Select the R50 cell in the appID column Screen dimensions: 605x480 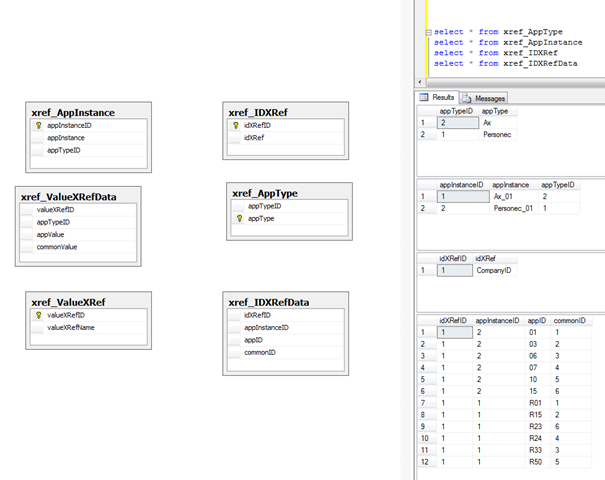coord(535,464)
